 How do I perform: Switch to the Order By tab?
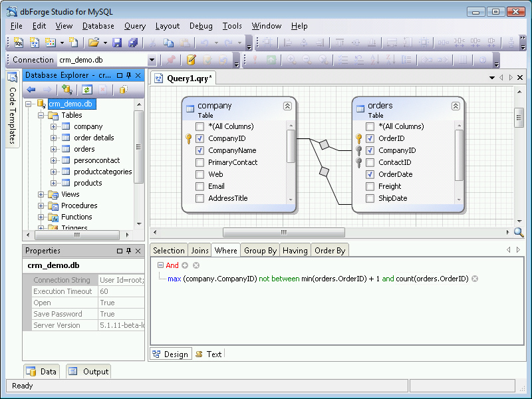pyautogui.click(x=329, y=251)
